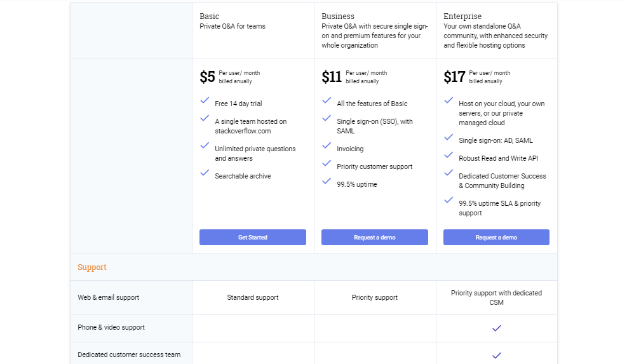Screen dimensions: 627x364
Task: Click the Get Started button
Action: click(x=253, y=237)
